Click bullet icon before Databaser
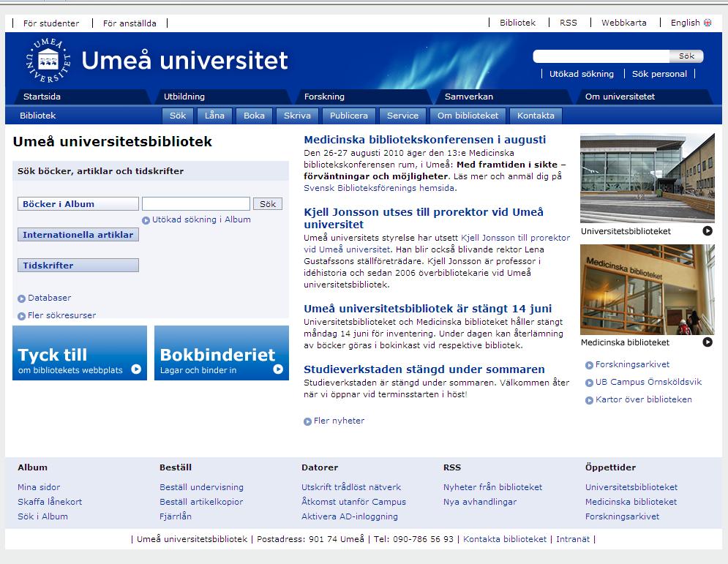Image resolution: width=728 pixels, height=564 pixels. (21, 298)
